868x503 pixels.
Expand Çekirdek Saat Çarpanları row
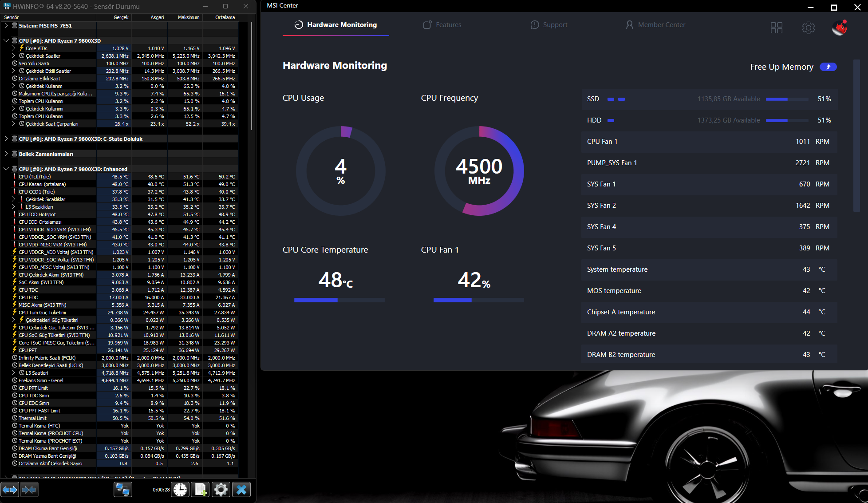[13, 123]
